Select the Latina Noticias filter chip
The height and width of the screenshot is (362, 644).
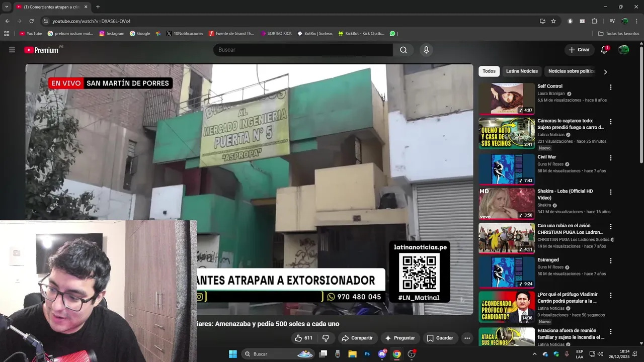point(522,71)
